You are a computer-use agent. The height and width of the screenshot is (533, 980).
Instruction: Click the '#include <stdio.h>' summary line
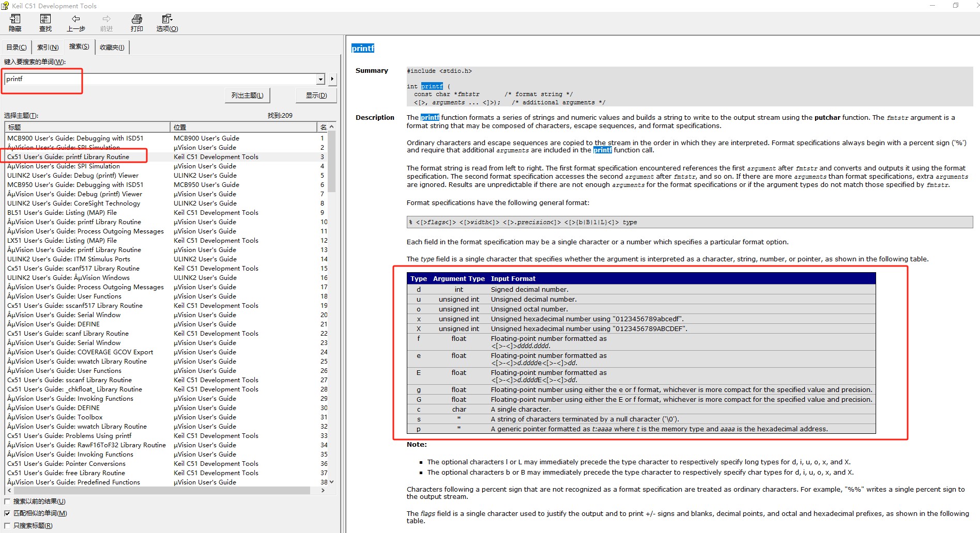(x=439, y=71)
